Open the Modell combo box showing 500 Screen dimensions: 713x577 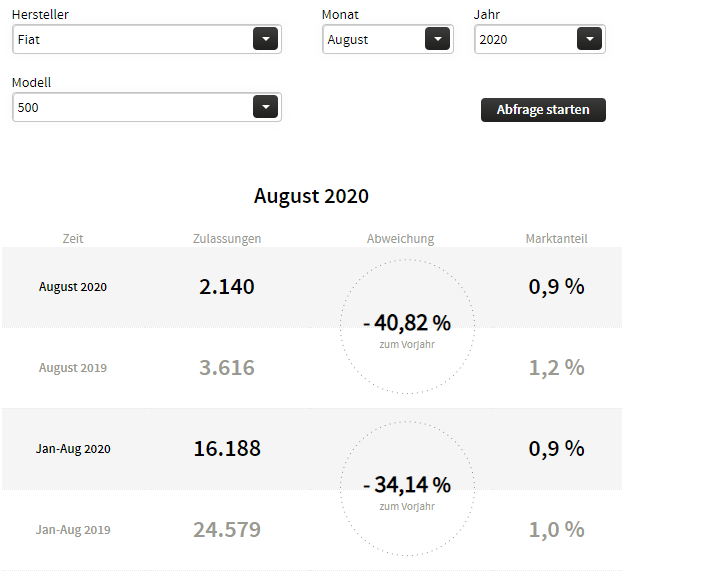coord(133,107)
